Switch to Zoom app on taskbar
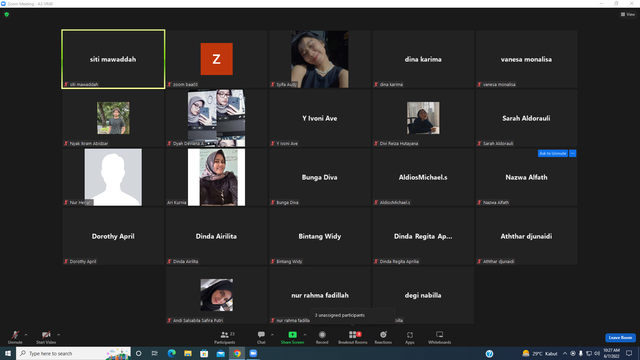The width and height of the screenshot is (640, 360). coord(253,353)
